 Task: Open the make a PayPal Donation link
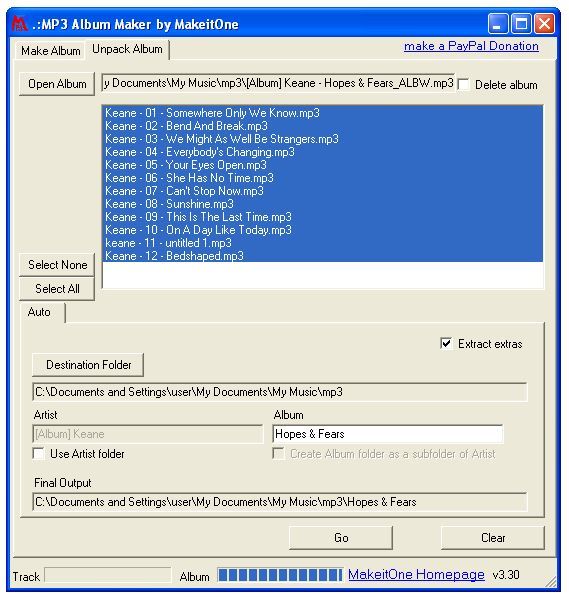[471, 46]
